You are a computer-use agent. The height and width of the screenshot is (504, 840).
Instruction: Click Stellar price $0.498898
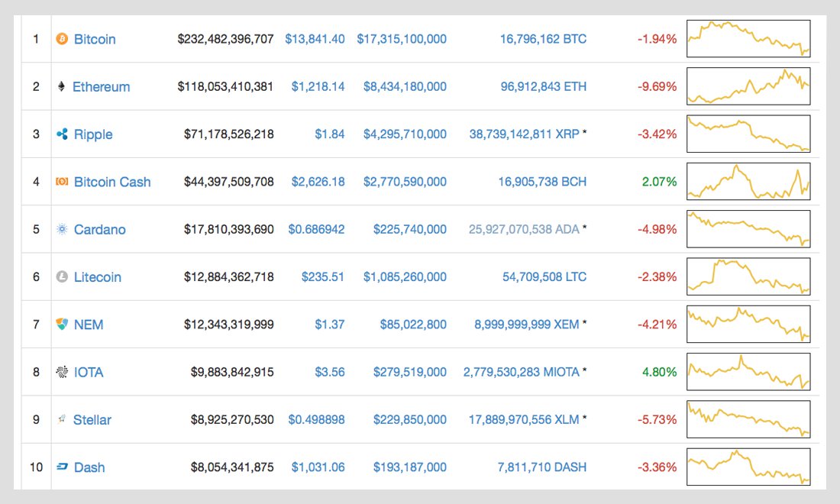(x=317, y=419)
